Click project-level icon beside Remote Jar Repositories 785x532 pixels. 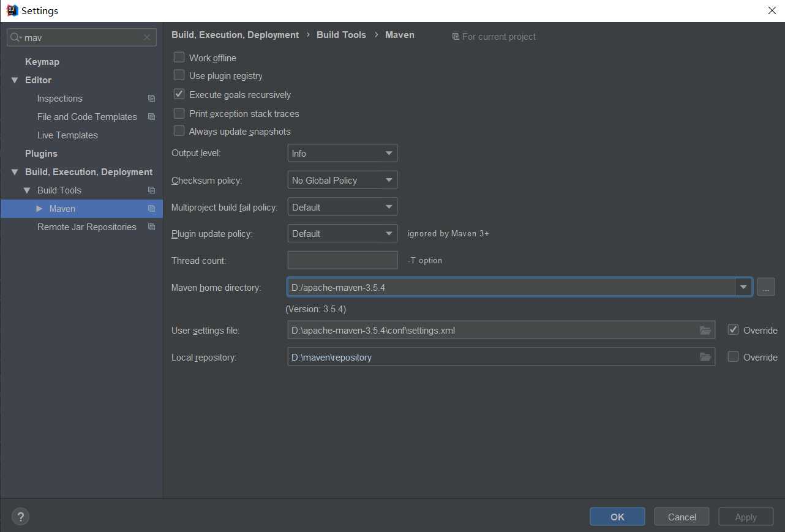[151, 227]
